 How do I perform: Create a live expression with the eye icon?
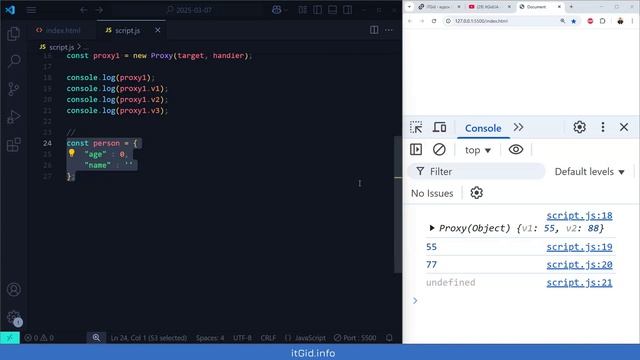(516, 149)
